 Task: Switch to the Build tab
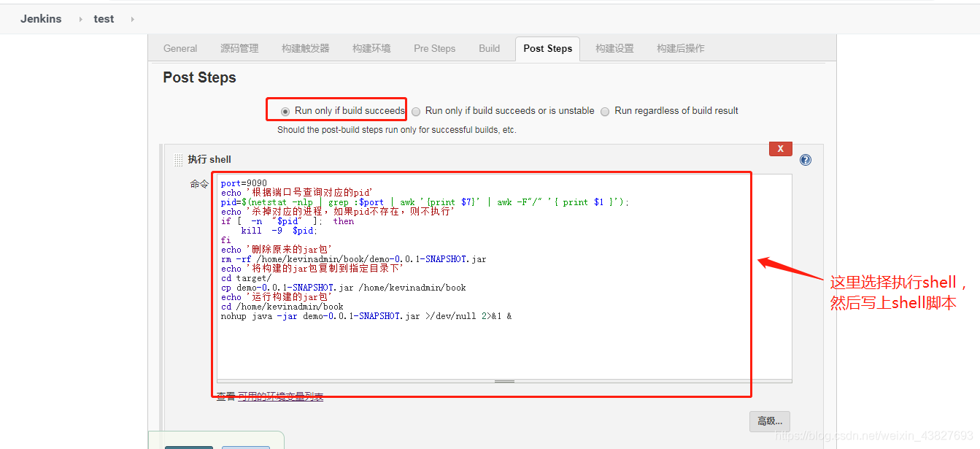tap(489, 48)
